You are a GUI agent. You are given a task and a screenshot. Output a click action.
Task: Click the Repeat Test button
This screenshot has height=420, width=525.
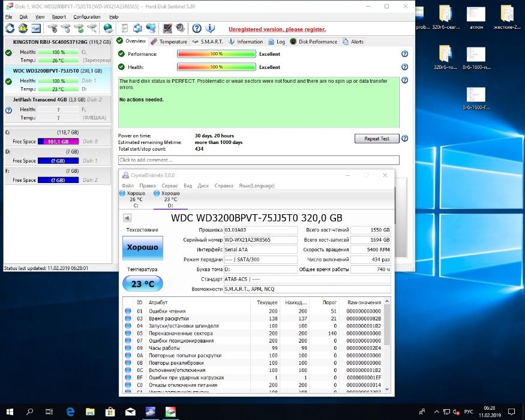377,139
